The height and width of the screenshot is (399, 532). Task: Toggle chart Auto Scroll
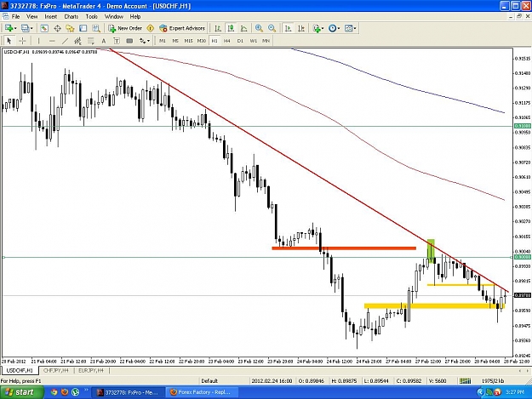(288, 28)
